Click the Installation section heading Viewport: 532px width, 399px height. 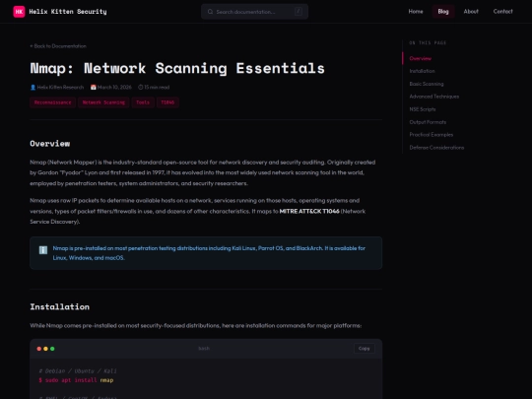tap(60, 306)
